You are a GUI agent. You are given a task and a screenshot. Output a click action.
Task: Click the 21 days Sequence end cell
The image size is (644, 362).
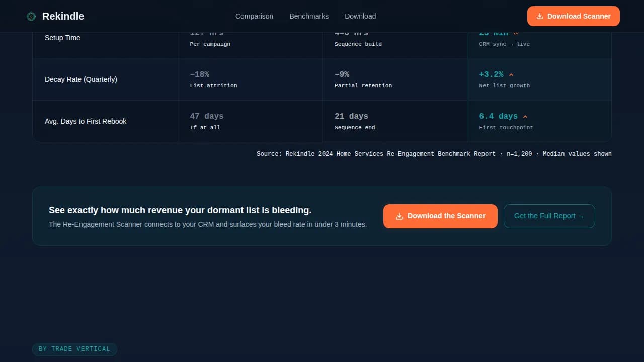pyautogui.click(x=394, y=121)
